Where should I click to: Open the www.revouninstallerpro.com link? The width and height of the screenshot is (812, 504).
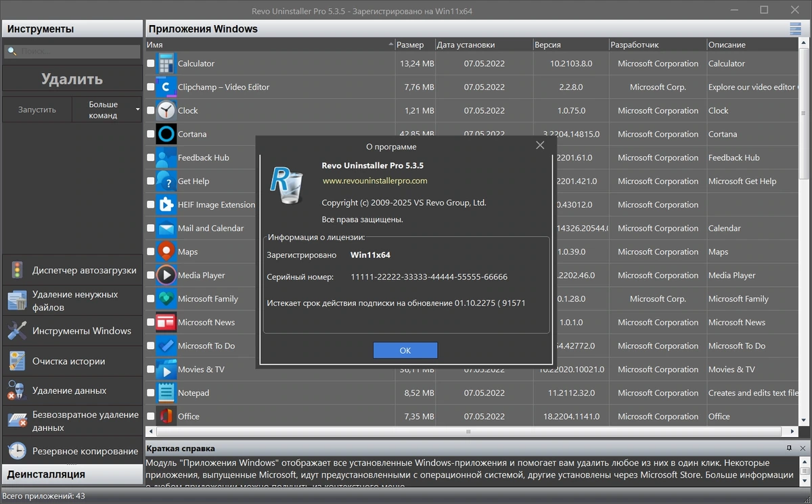coord(375,181)
